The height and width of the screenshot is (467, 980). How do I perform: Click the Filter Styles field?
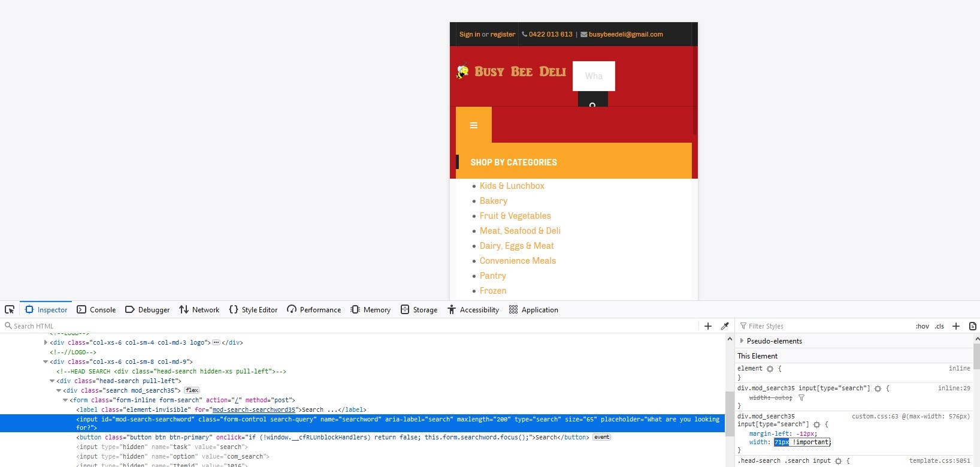(824, 326)
